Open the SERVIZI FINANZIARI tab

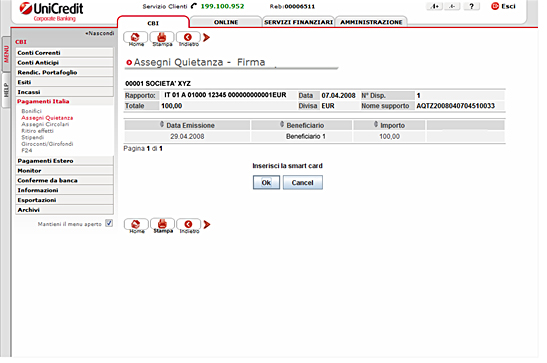(x=298, y=22)
